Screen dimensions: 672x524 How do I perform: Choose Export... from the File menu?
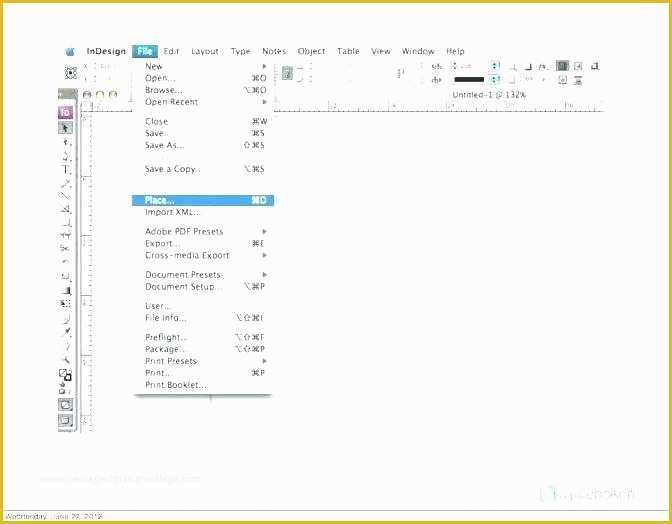pyautogui.click(x=203, y=243)
